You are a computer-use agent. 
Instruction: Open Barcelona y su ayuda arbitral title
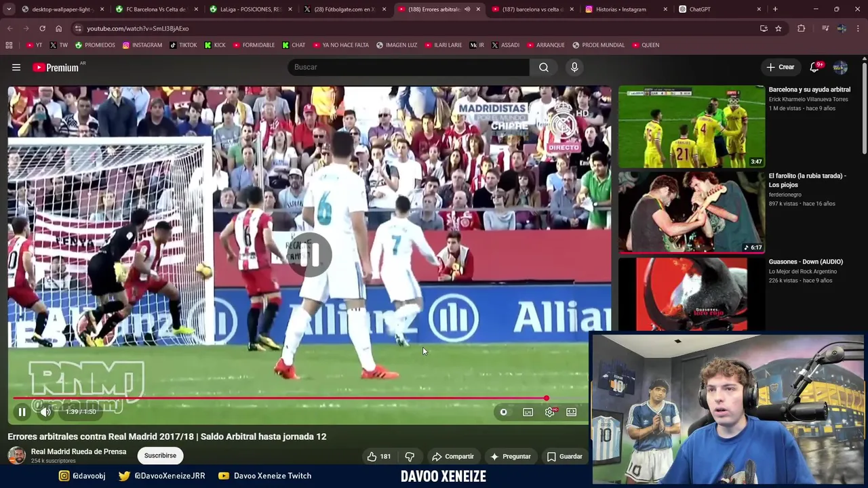click(x=809, y=89)
